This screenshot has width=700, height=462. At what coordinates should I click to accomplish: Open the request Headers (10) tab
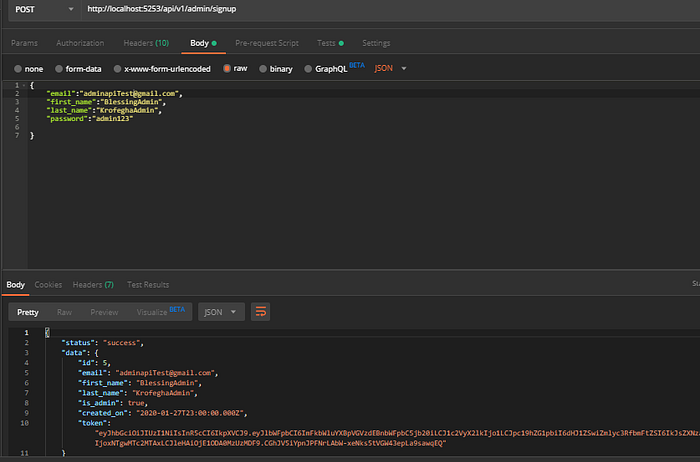pyautogui.click(x=146, y=43)
